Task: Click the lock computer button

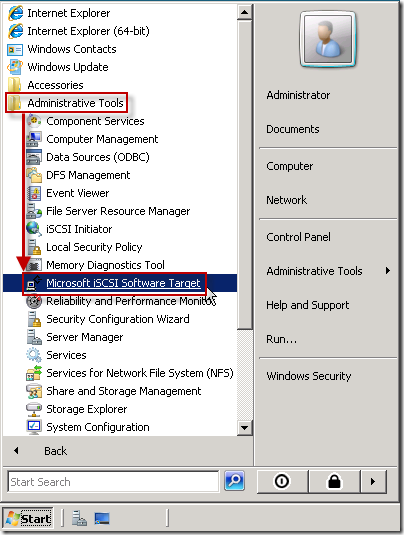Action: pyautogui.click(x=334, y=481)
